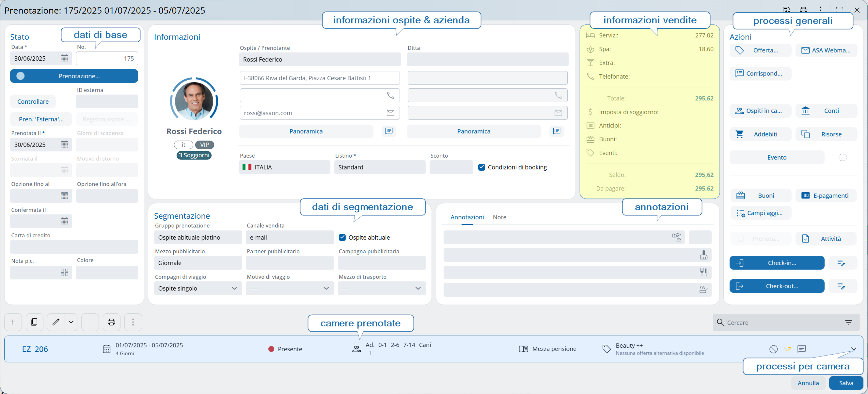868x394 pixels.
Task: Click the add (plus) room toolbar icon
Action: click(13, 322)
